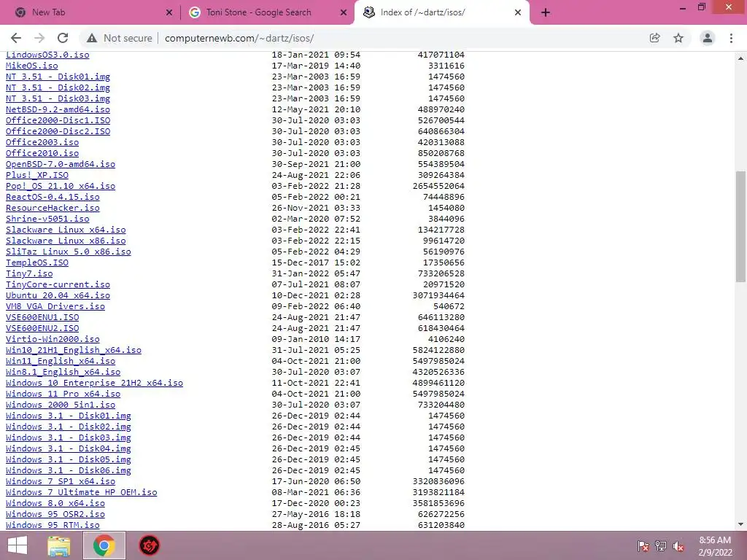747x560 pixels.
Task: Click the Virtio-Win2000.iso link
Action: click(53, 340)
